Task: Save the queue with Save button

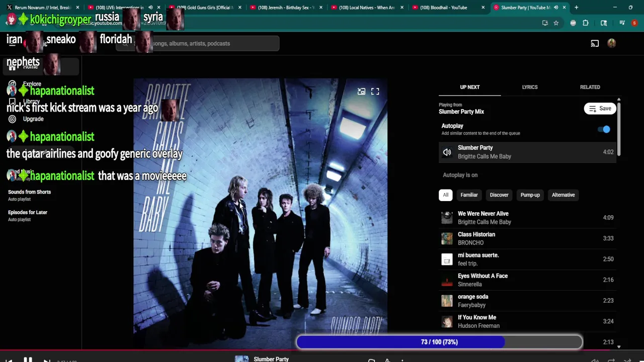Action: tap(600, 109)
